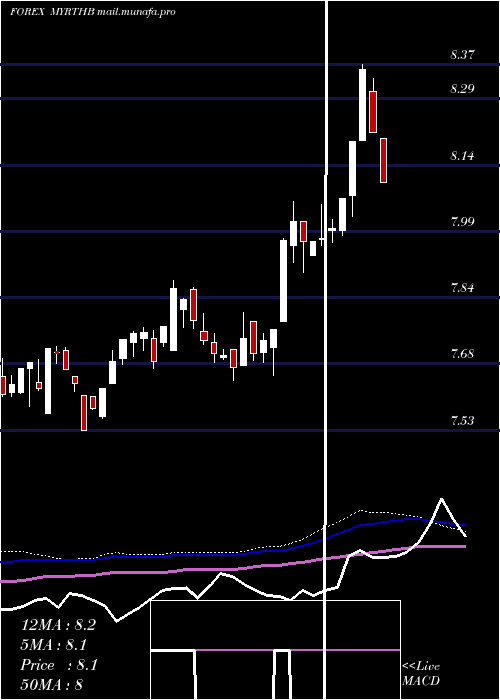Viewport: 500px width, 700px height.
Task: Click the 8.37 price level label
Action: pyautogui.click(x=462, y=55)
